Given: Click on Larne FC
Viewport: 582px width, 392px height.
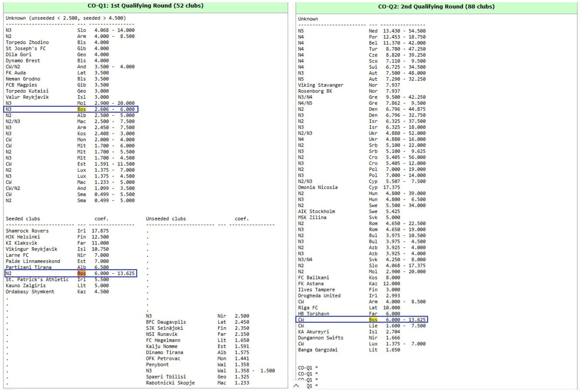Looking at the screenshot, I should point(17,255).
